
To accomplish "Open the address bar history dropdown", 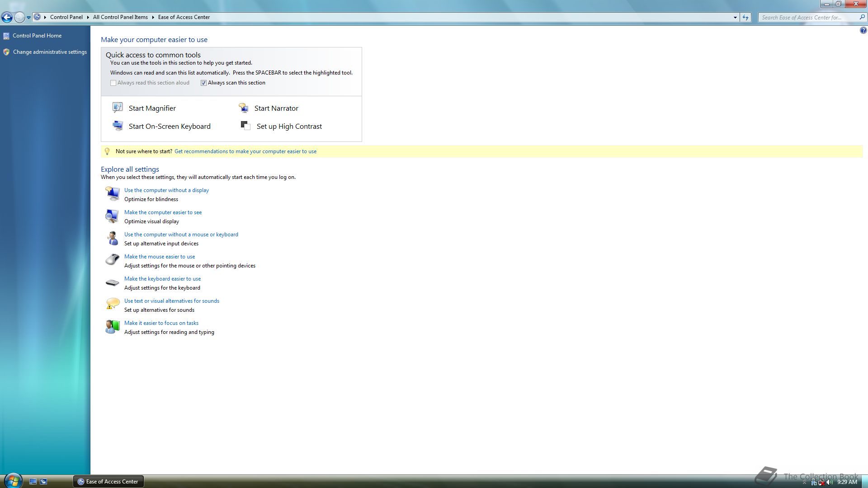I will [x=735, y=17].
